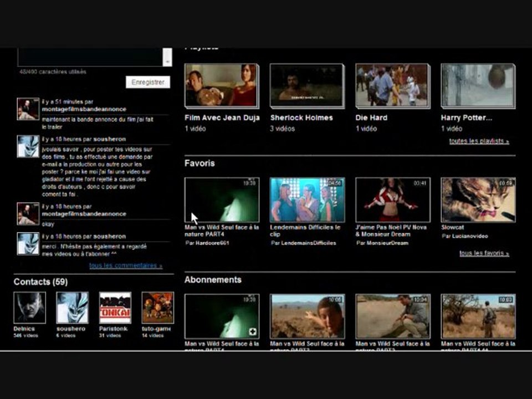Click the Enregistrer button
Viewport: 532px width, 399px height.
click(148, 82)
